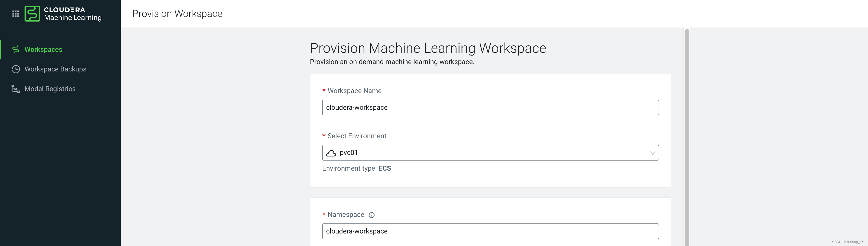Click the page vertical scrollbar
This screenshot has width=868, height=246.
(x=687, y=137)
